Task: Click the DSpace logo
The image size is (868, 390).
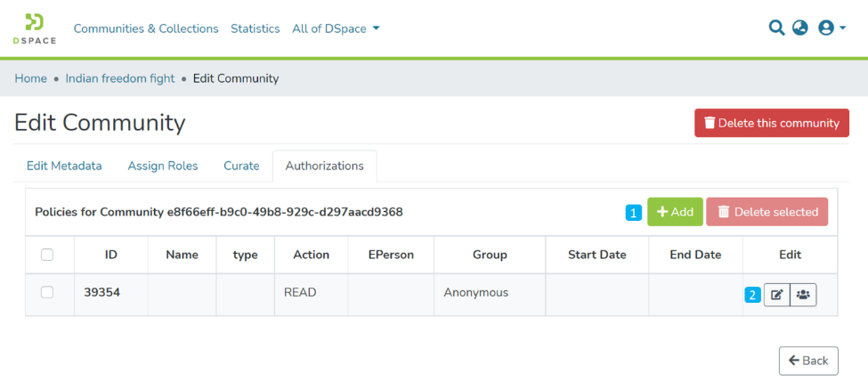Action: (34, 28)
